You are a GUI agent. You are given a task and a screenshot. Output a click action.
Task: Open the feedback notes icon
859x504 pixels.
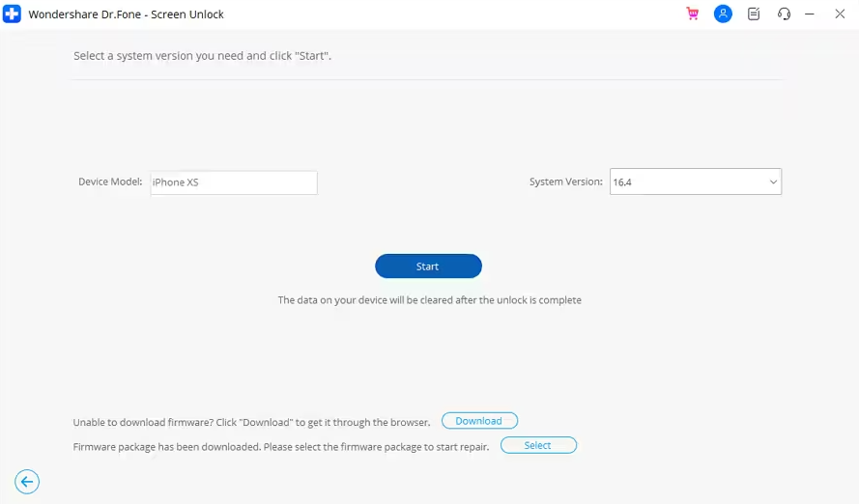click(754, 14)
